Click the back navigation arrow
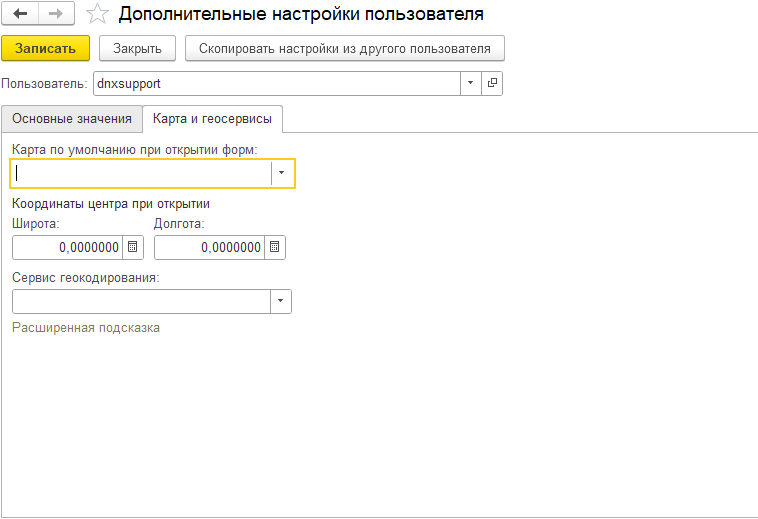The width and height of the screenshot is (758, 519). tap(20, 14)
